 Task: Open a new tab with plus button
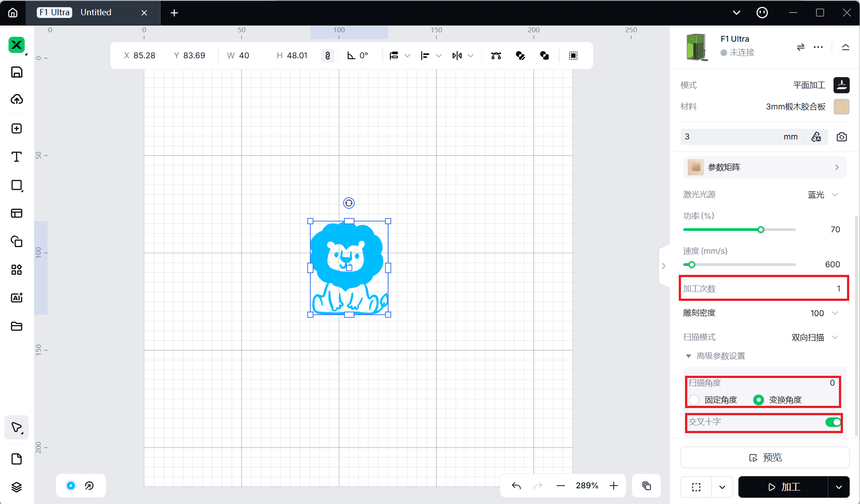click(x=174, y=13)
